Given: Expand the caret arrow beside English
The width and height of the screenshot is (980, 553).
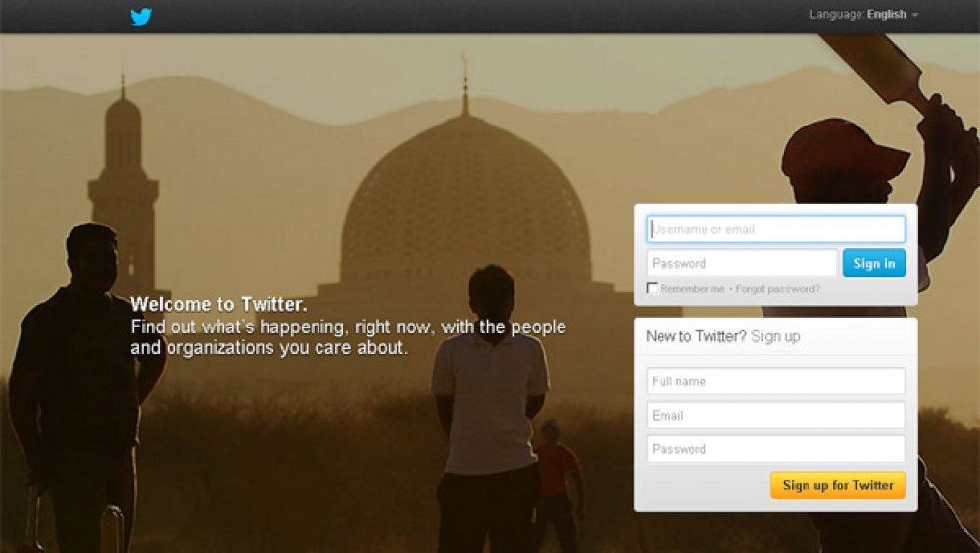Looking at the screenshot, I should (x=915, y=15).
